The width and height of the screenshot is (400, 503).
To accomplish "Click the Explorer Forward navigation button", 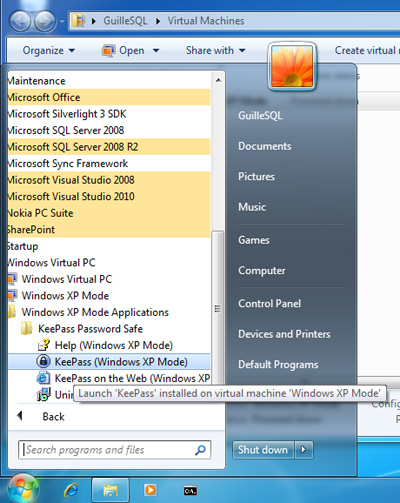I will [x=45, y=21].
